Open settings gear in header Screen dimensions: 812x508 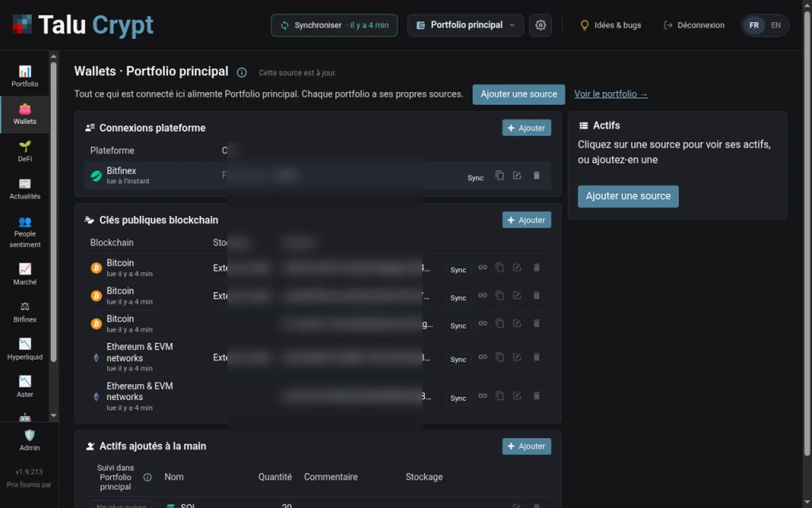[x=540, y=25]
